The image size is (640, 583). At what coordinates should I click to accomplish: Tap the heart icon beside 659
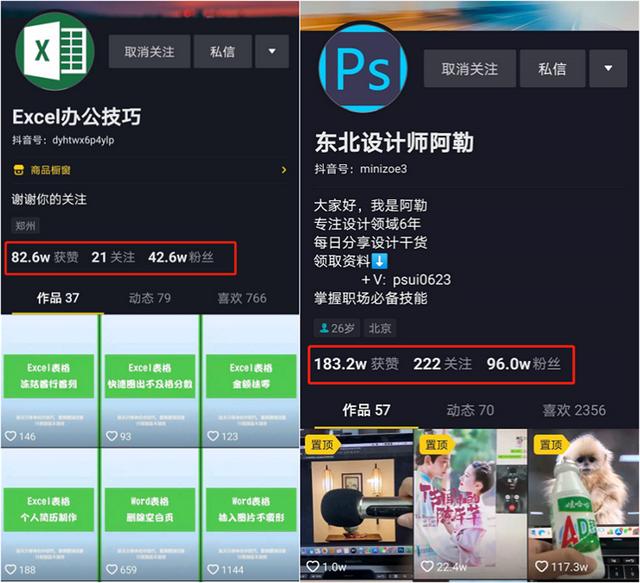[x=111, y=569]
